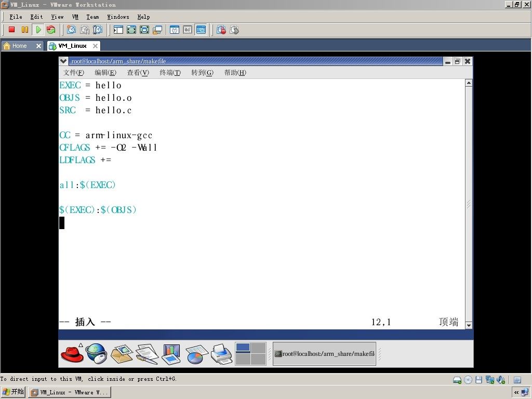Switch to the Home tab
532x399 pixels.
(x=19, y=46)
